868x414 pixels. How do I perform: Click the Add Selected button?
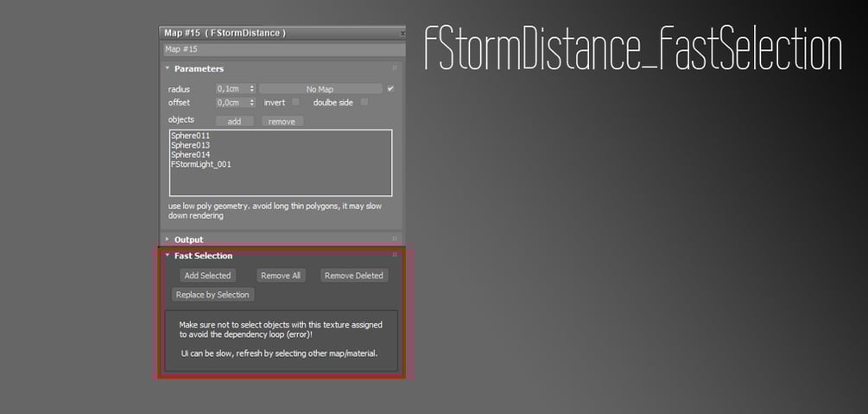207,276
